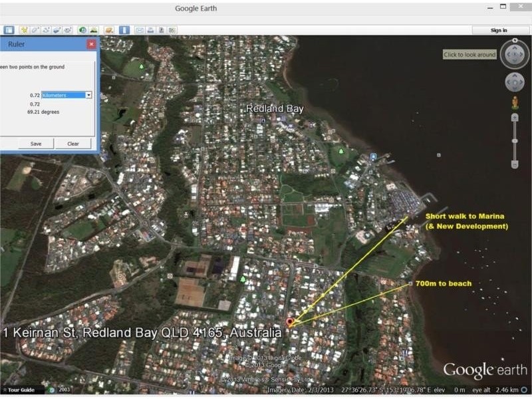Look left with top joystick arrow
532x399 pixels.
[x=508, y=55]
